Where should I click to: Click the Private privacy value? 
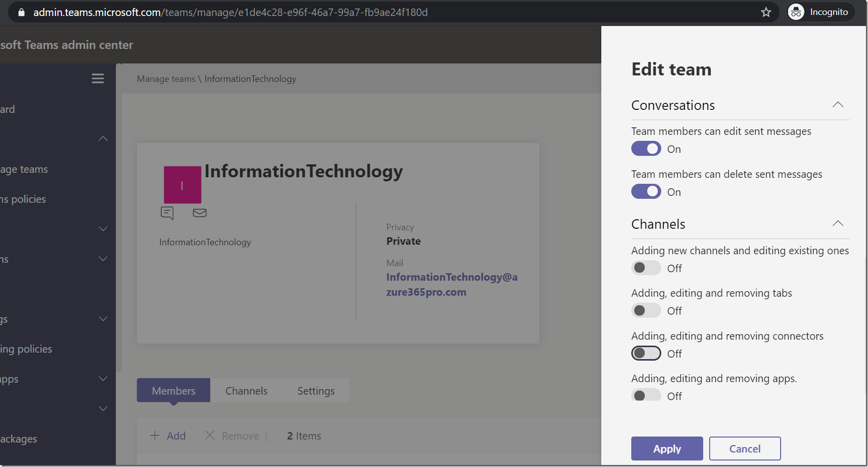pyautogui.click(x=404, y=241)
